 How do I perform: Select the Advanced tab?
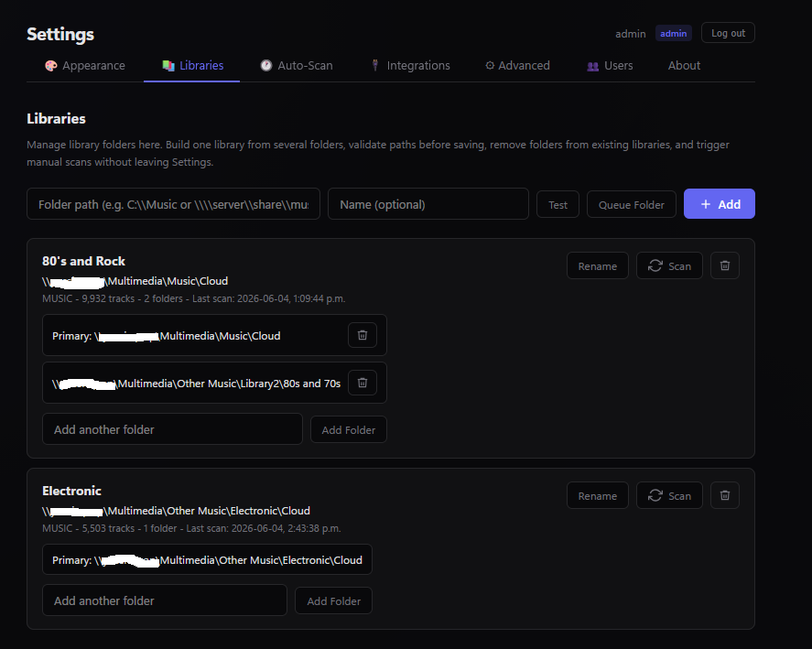pyautogui.click(x=517, y=66)
